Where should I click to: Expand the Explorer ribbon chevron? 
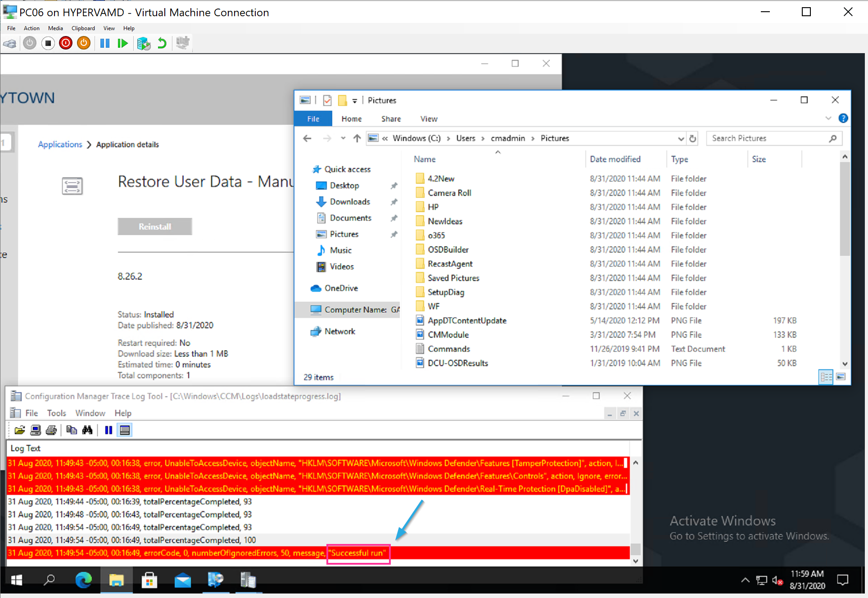828,118
